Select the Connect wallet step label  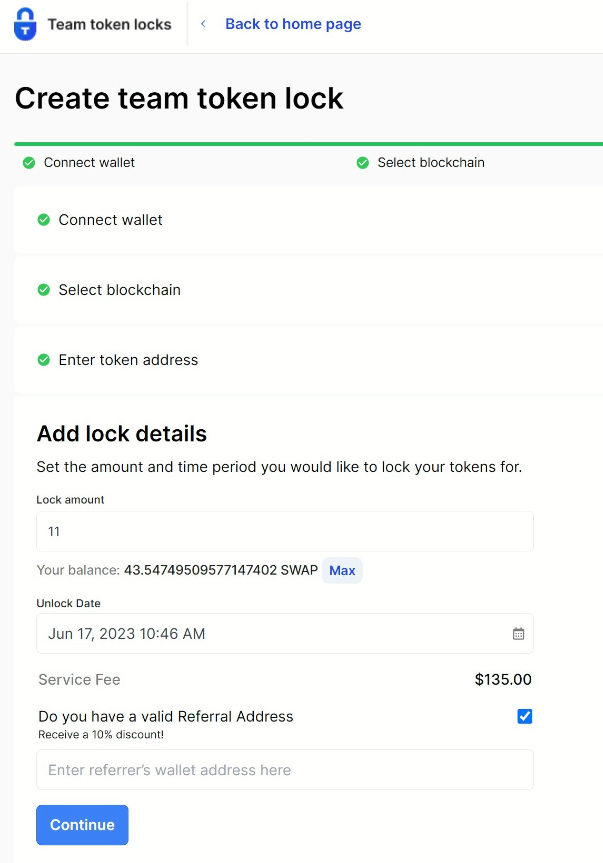[89, 162]
